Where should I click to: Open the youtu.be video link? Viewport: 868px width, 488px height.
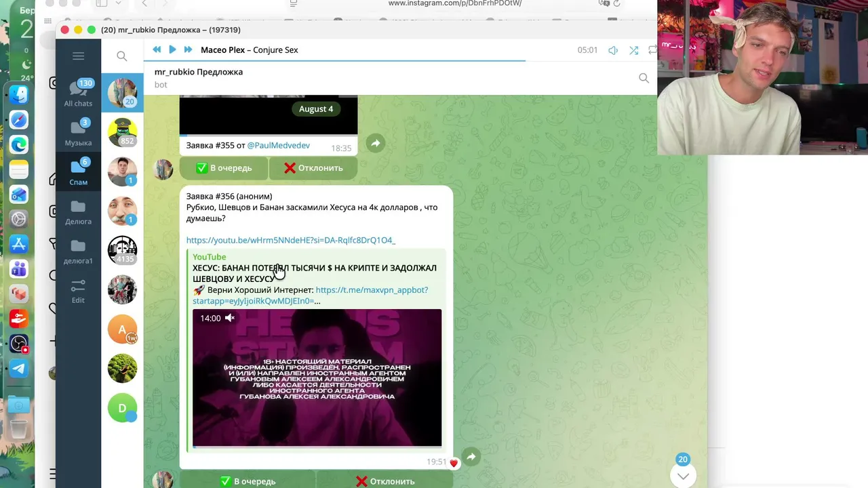tap(291, 240)
